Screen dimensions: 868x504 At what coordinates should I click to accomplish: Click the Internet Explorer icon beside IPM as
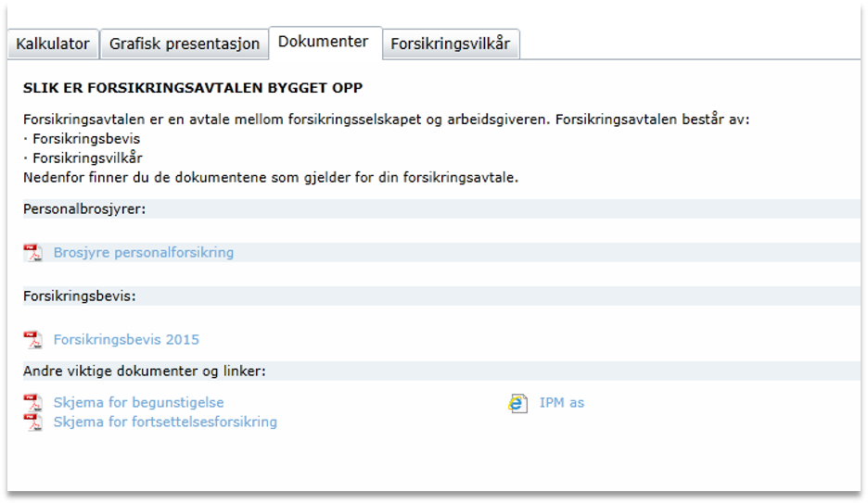[518, 403]
